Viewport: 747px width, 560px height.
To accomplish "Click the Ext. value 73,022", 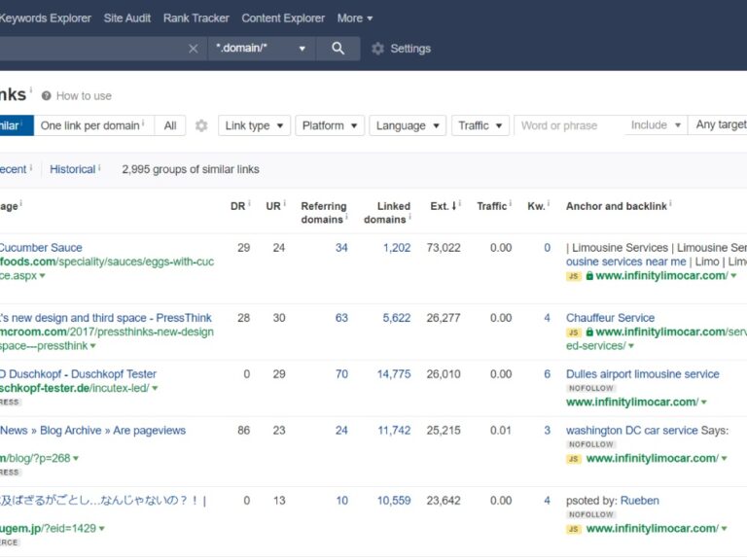I will (x=444, y=248).
